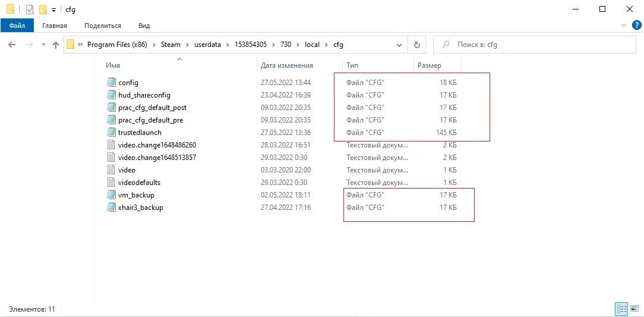The width and height of the screenshot is (644, 317).
Task: Click the xhair3_backup file icon
Action: 111,207
